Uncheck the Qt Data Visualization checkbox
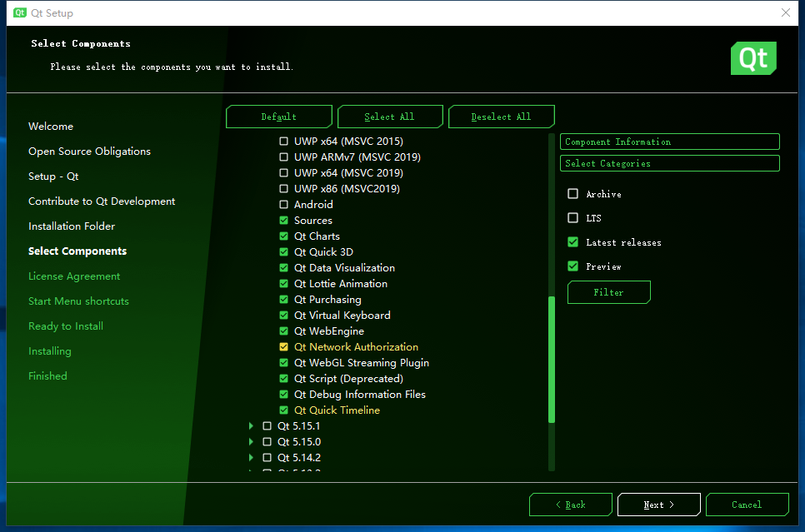This screenshot has height=532, width=805. tap(283, 268)
